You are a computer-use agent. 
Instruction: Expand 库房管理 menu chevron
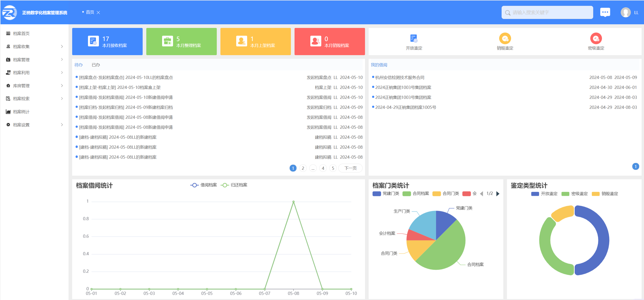(x=62, y=86)
